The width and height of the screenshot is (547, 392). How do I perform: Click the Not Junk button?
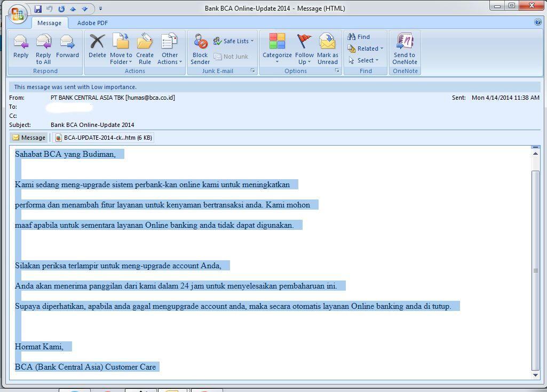point(231,57)
